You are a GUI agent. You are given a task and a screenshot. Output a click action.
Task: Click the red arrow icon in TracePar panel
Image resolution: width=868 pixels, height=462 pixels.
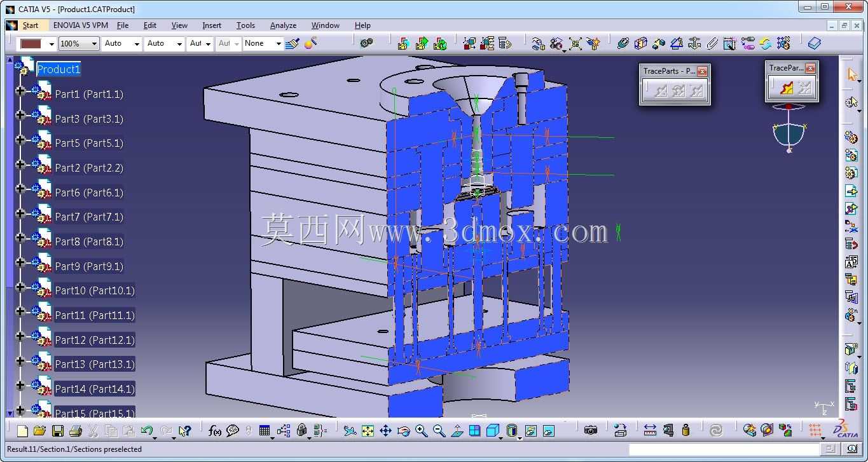point(787,88)
